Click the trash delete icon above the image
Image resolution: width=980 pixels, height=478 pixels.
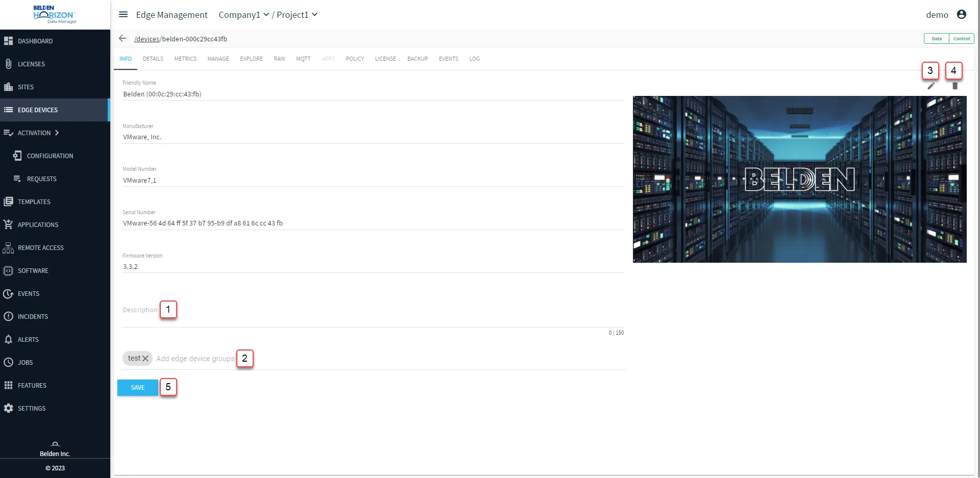(x=955, y=86)
